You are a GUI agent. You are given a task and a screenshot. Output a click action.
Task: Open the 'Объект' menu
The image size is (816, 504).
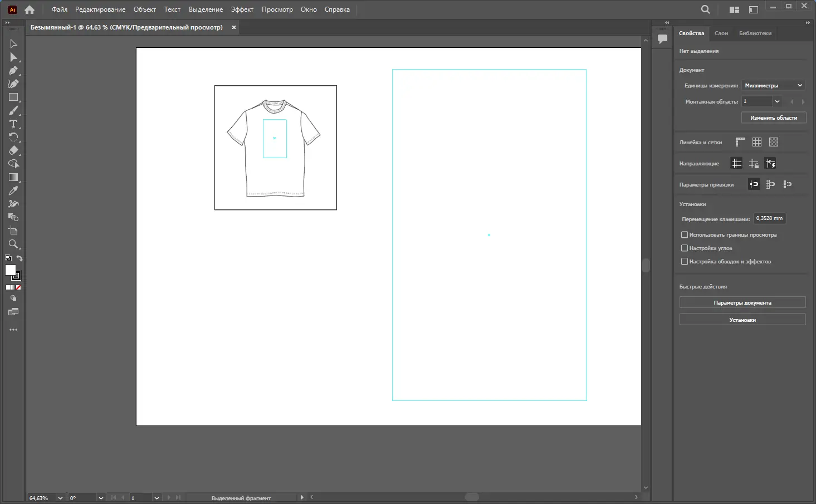[145, 9]
